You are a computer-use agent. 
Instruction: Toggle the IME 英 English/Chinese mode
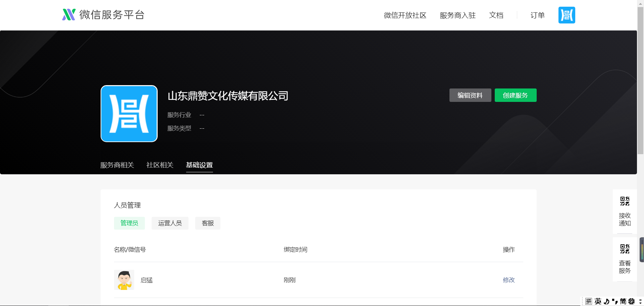[598, 301]
